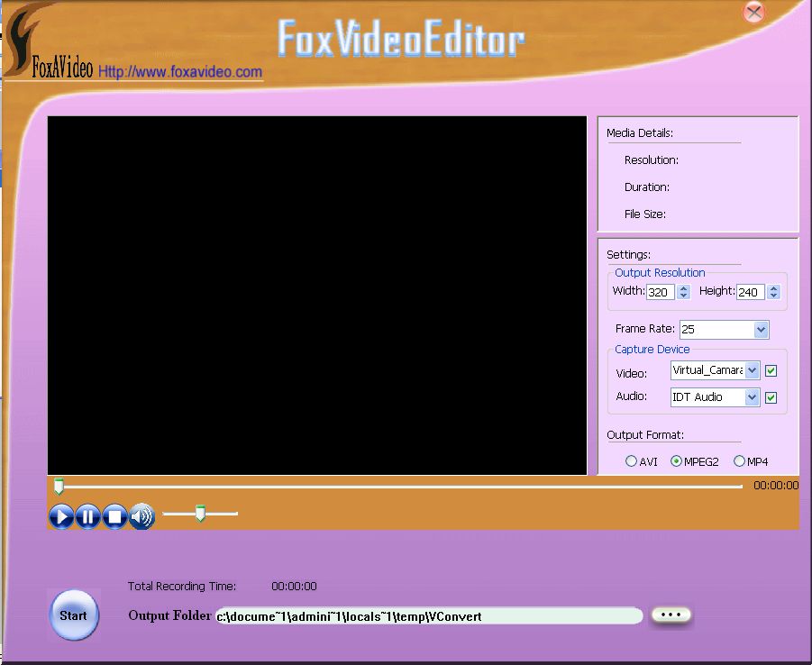Mute audio via the speaker icon

coord(141,516)
